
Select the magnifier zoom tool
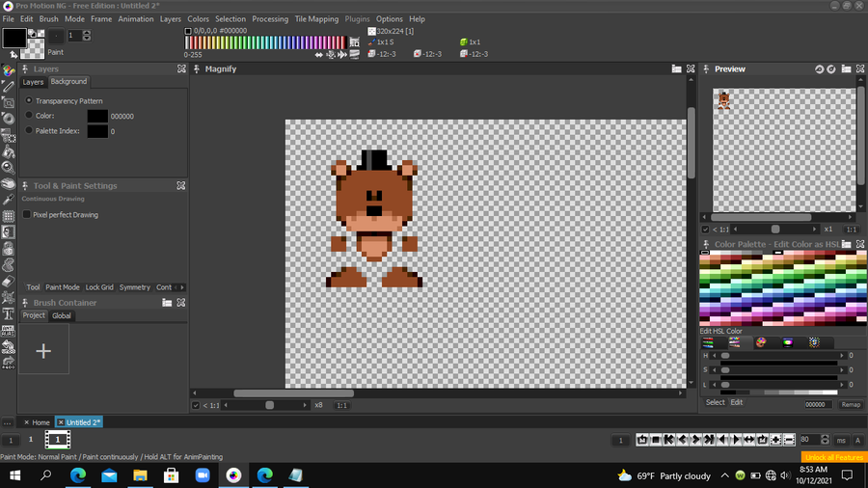(9, 168)
